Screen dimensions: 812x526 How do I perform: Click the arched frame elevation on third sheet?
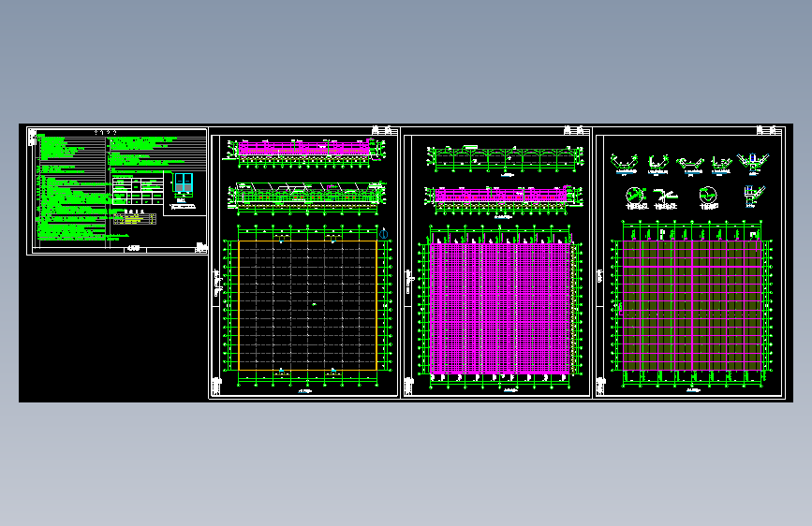[505, 160]
